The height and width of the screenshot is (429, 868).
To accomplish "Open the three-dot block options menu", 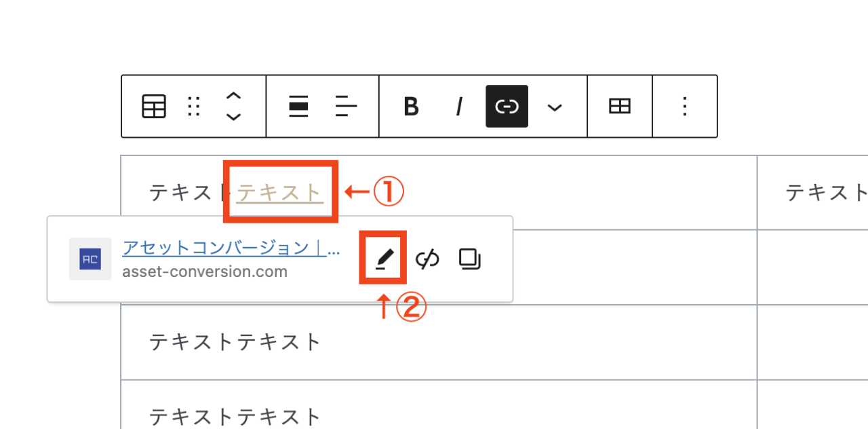I will tap(685, 107).
